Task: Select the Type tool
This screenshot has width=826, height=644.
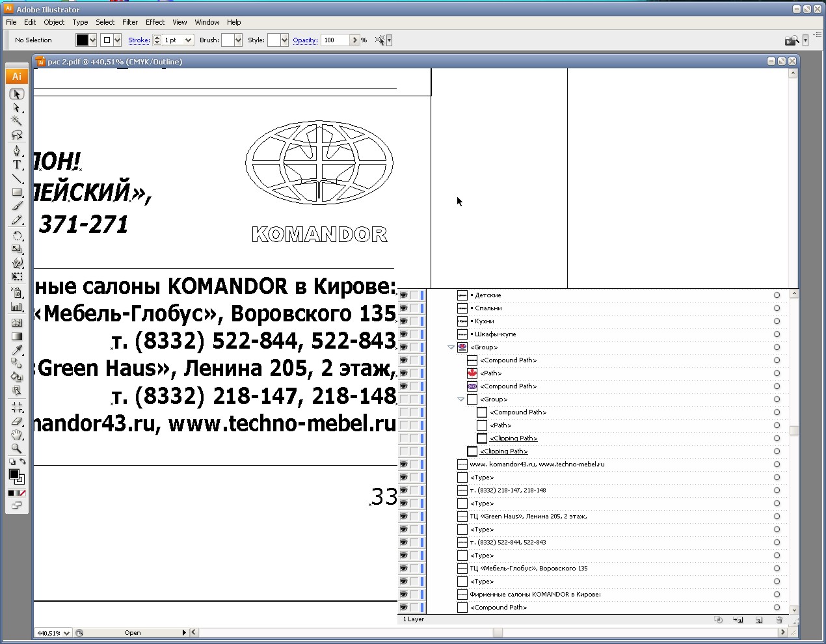Action: 17,165
